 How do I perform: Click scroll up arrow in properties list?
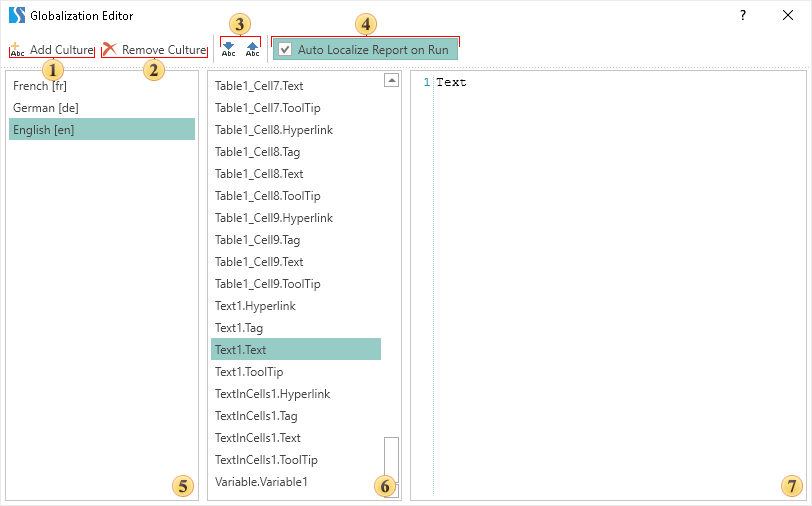click(391, 81)
